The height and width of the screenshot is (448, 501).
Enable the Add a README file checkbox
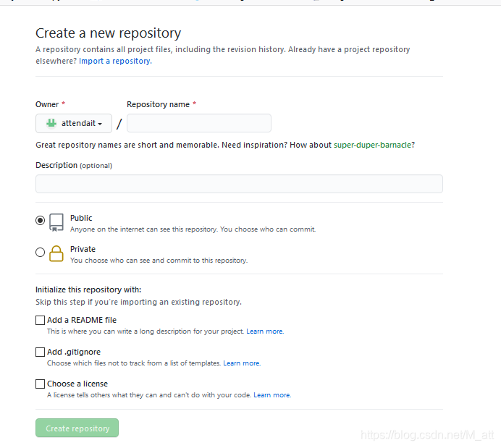pyautogui.click(x=41, y=320)
